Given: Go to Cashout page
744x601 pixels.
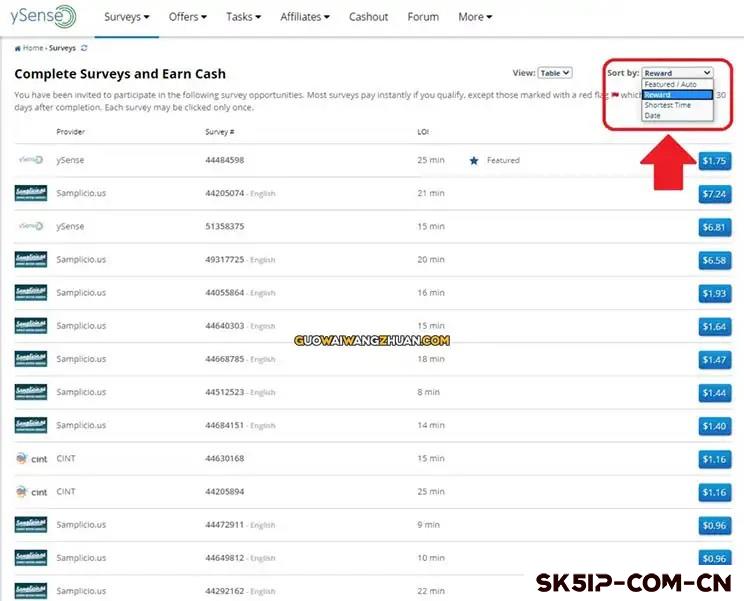Looking at the screenshot, I should pyautogui.click(x=368, y=17).
